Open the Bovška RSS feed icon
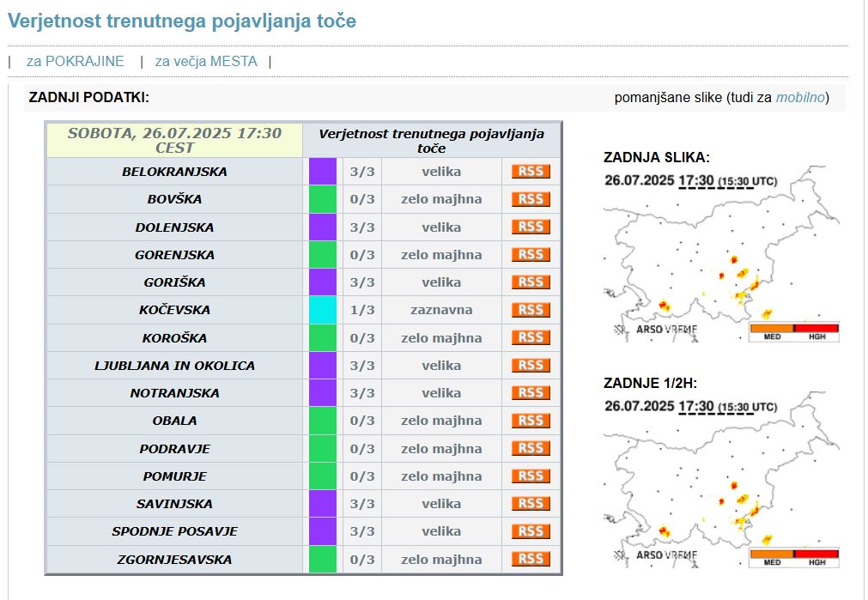This screenshot has height=600, width=868. [531, 199]
